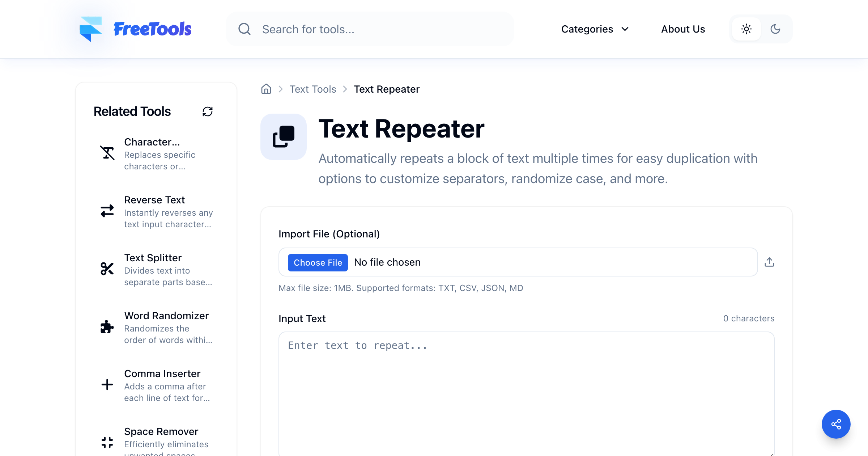The height and width of the screenshot is (456, 868).
Task: Click the Space Remover shrink icon
Action: point(107,442)
